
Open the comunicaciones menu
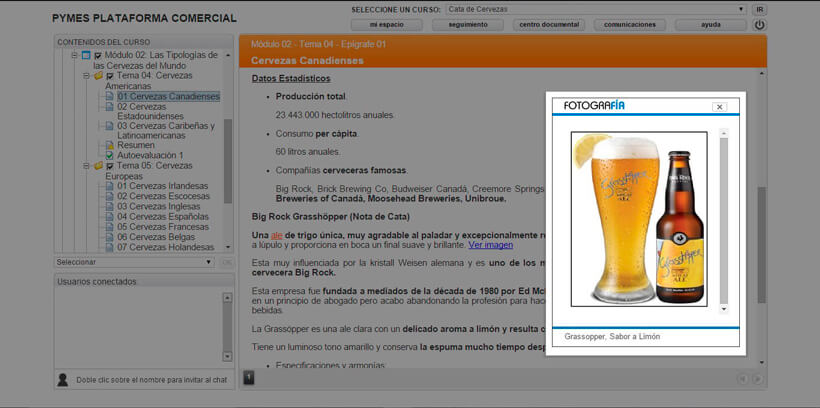point(630,25)
